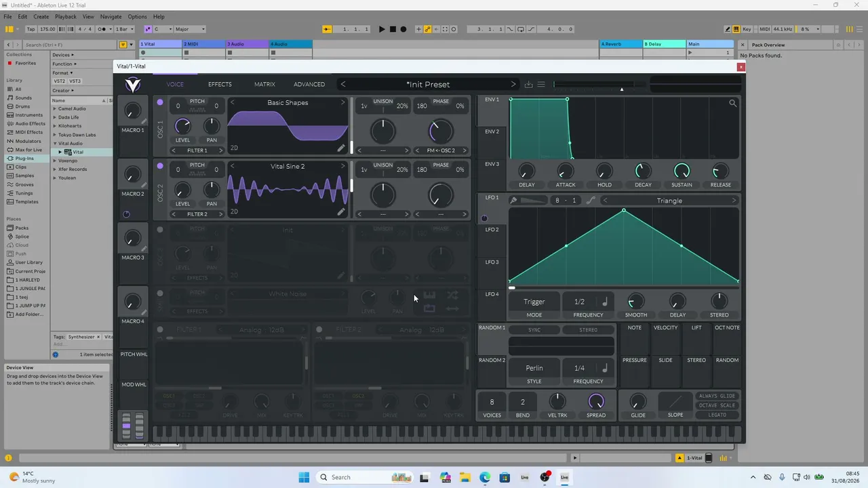Click the Key mapping button
The height and width of the screenshot is (488, 868).
point(747,29)
